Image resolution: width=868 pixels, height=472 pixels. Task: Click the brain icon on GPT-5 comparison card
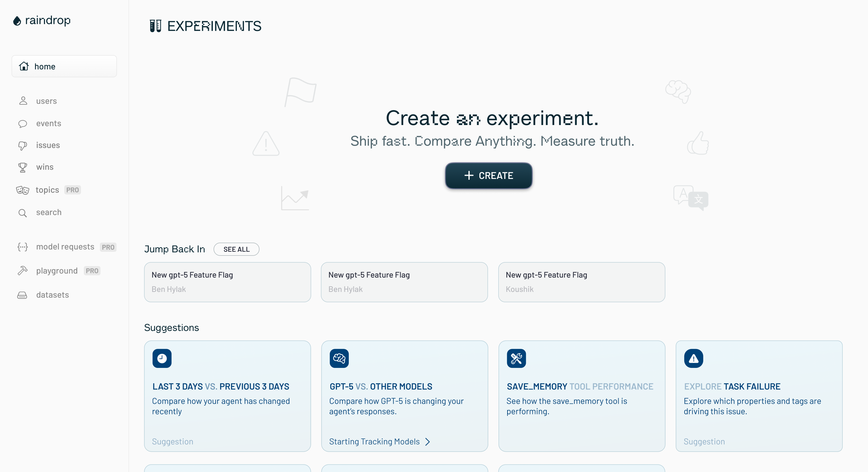[x=339, y=358]
